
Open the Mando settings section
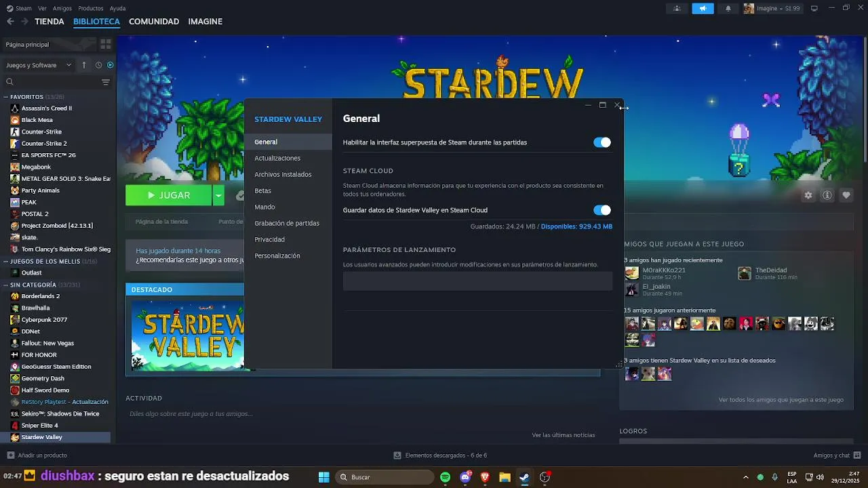[288, 207]
